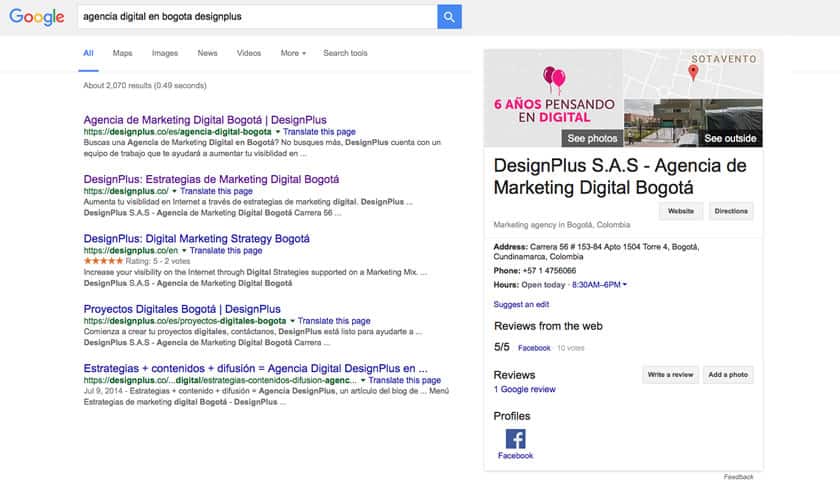Expand arrow beside proyectos-digitales-bogota URL
Image resolution: width=840 pixels, height=487 pixels.
click(x=292, y=321)
